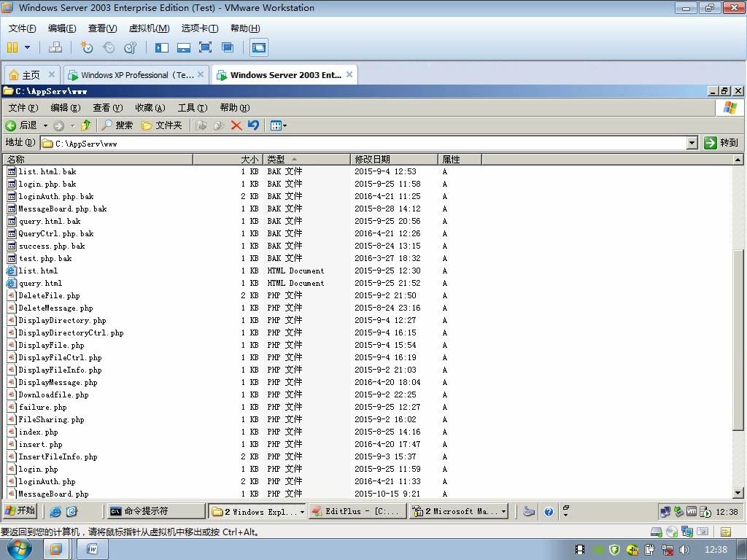Expand the address bar dropdown arrow
Viewport: 747px width, 560px height.
point(693,143)
